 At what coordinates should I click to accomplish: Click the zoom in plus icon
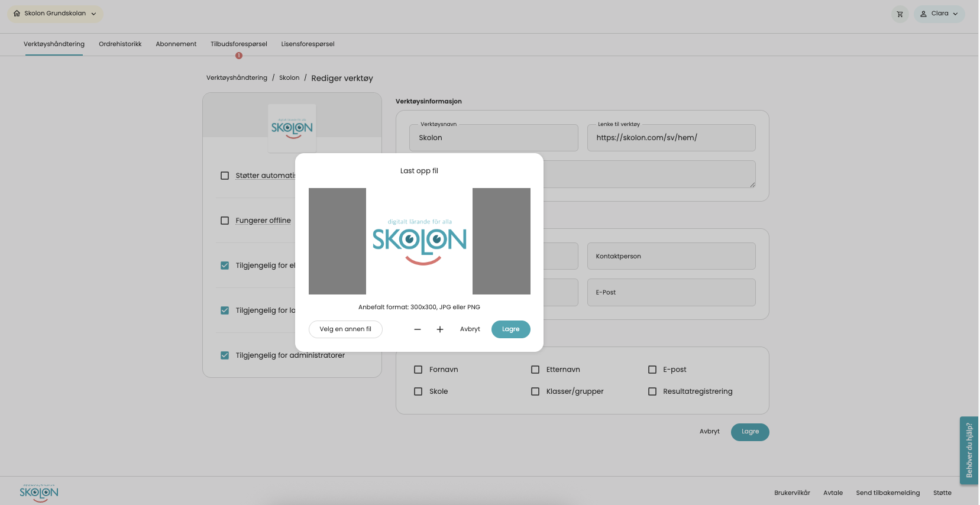pos(440,329)
